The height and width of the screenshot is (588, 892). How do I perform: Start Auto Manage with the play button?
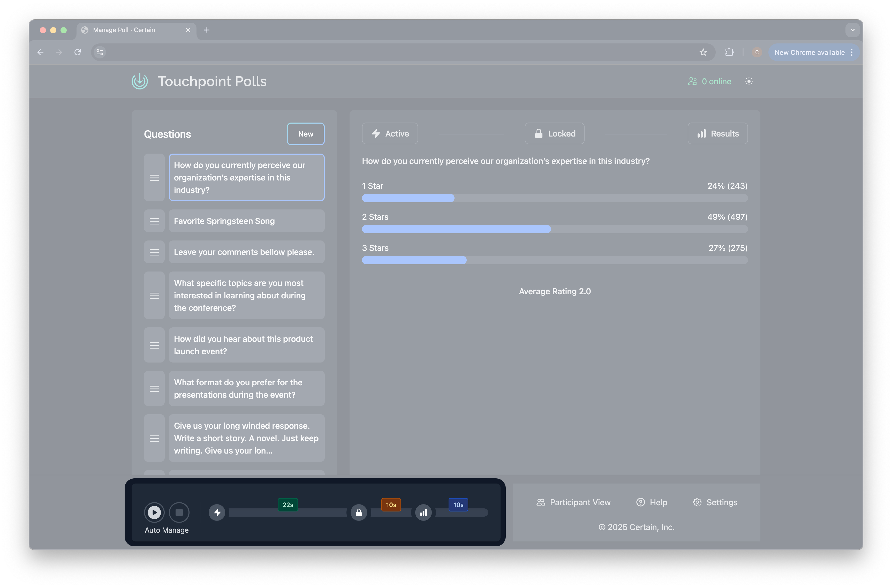(154, 512)
